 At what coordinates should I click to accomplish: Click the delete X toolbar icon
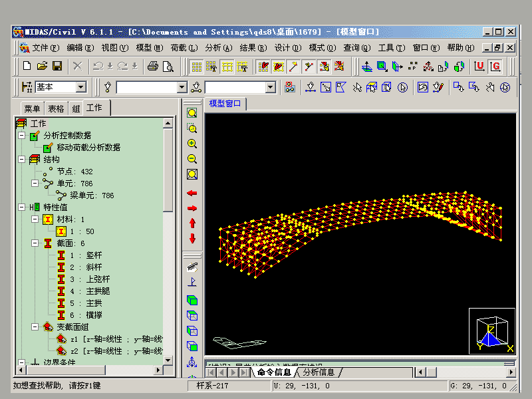(78, 66)
